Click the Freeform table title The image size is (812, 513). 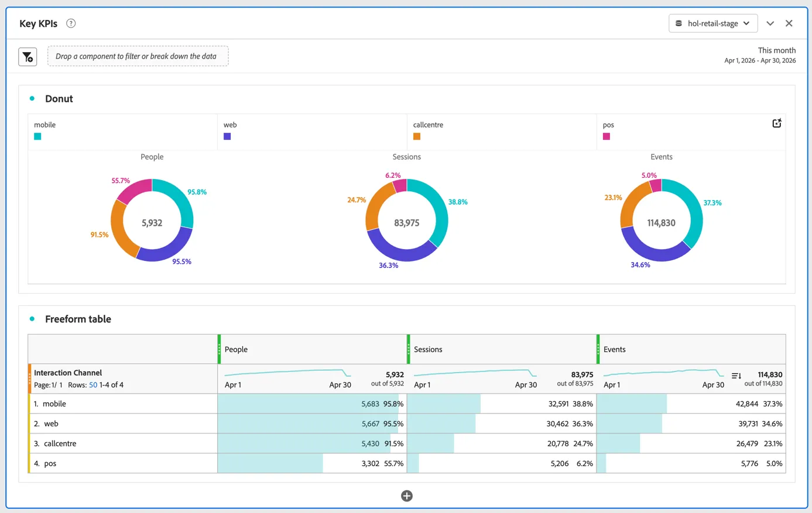78,319
